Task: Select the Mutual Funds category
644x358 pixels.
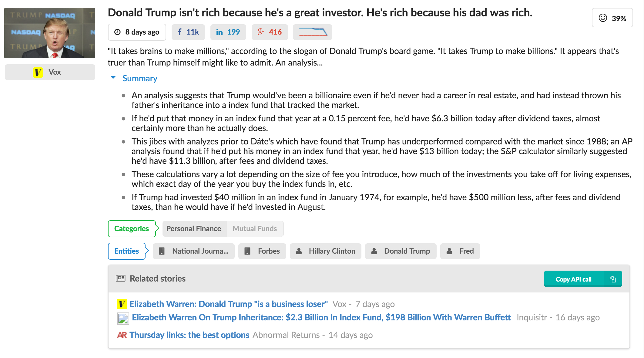Action: click(255, 229)
